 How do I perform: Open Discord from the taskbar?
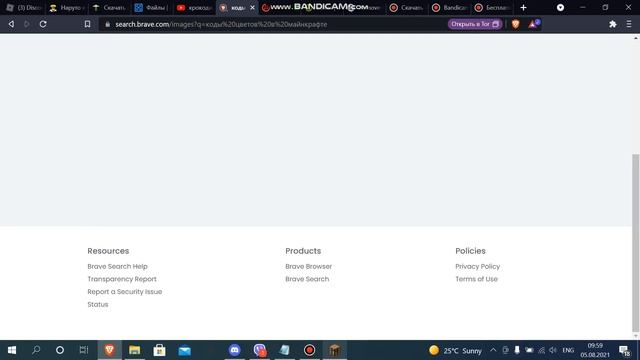(x=234, y=350)
